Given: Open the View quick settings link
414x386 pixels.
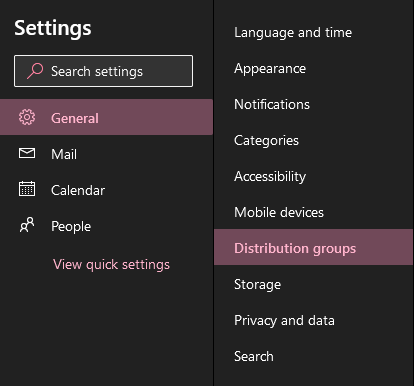Looking at the screenshot, I should click(x=111, y=265).
